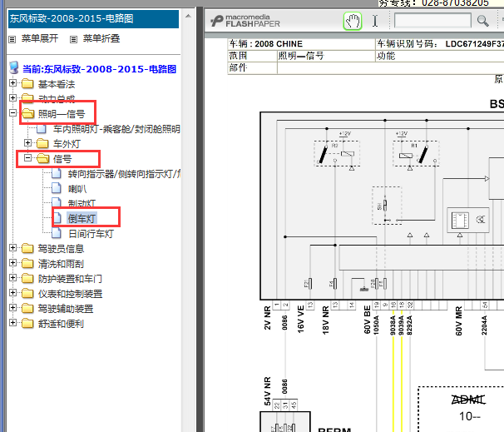The width and height of the screenshot is (504, 432).
Task: Click the list icon beside 菜单折叠
Action: [x=74, y=40]
